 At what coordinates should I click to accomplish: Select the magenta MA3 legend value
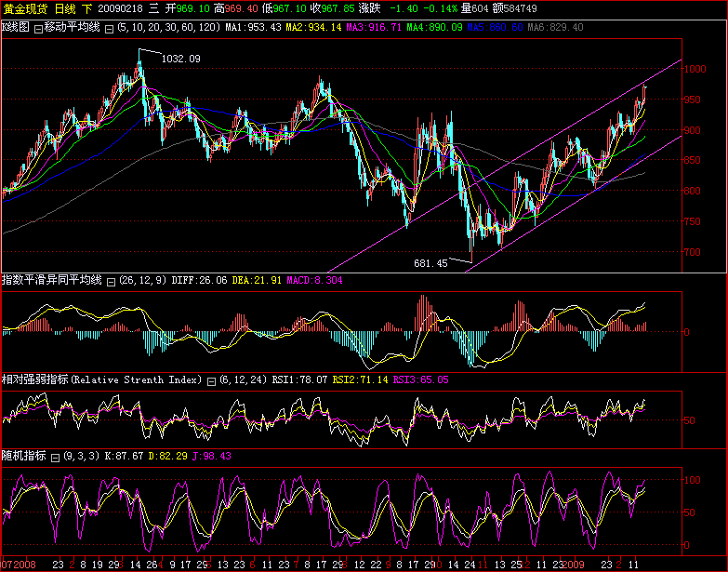pos(372,28)
